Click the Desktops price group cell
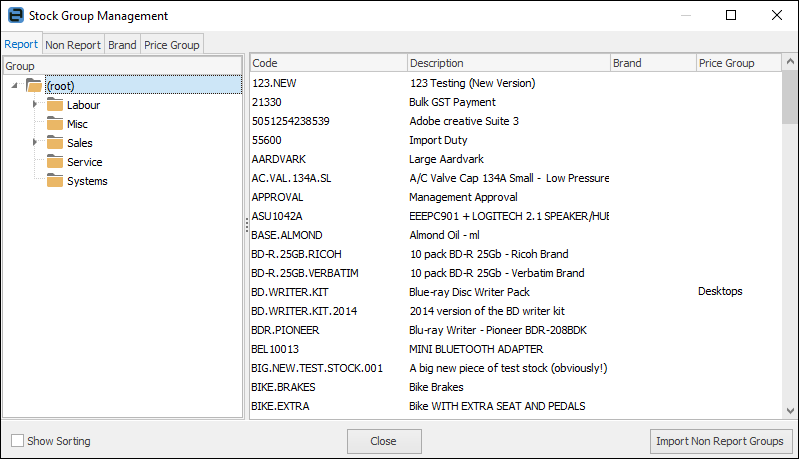Viewport: 799px width, 459px height. click(720, 291)
